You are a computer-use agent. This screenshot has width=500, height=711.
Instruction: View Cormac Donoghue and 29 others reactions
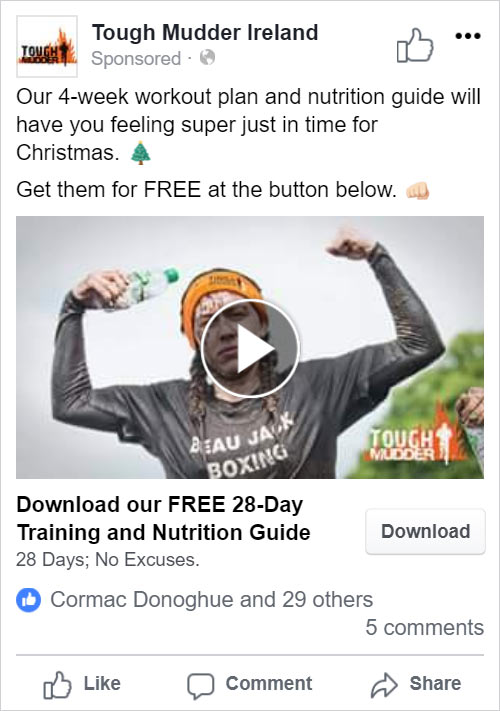coord(211,599)
